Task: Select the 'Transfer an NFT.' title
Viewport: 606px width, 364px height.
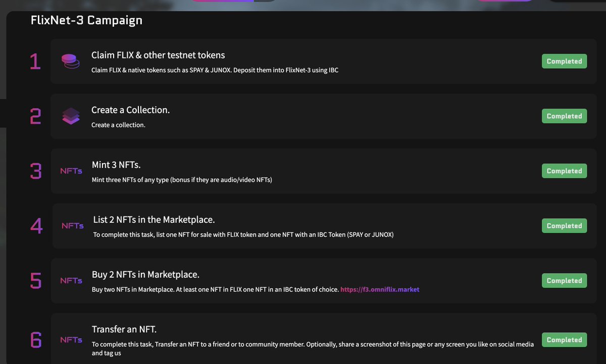Action: pyautogui.click(x=124, y=329)
